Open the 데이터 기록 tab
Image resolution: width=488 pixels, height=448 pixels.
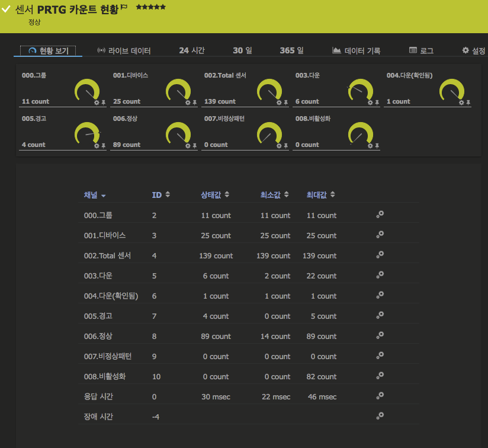357,51
